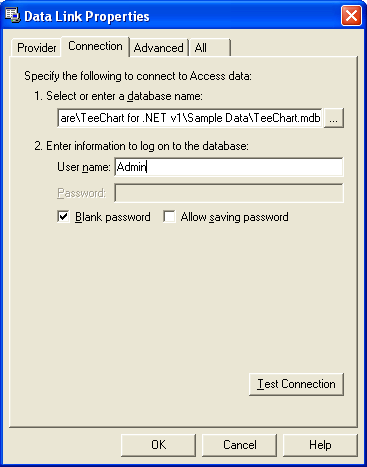The height and width of the screenshot is (467, 367).
Task: Focus the User name text field
Action: (x=229, y=167)
